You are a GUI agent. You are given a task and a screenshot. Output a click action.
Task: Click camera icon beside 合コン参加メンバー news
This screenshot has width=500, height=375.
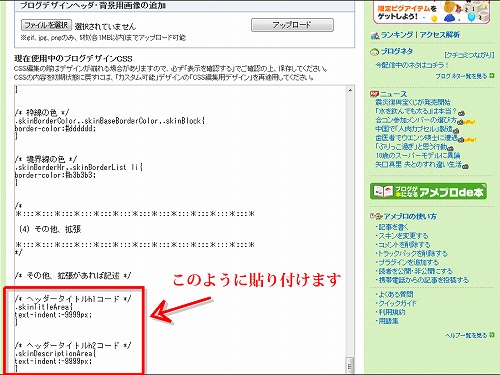pos(461,122)
